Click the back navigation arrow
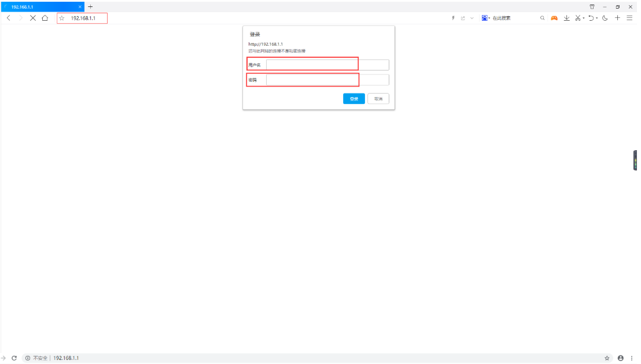Image resolution: width=641 pixels, height=364 pixels. pos(9,18)
